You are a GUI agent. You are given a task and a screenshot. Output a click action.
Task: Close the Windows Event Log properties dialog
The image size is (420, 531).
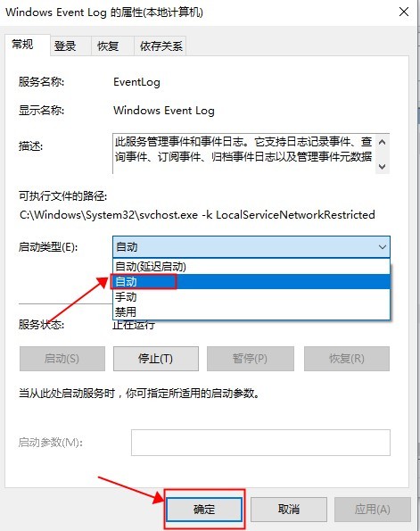[x=404, y=12]
